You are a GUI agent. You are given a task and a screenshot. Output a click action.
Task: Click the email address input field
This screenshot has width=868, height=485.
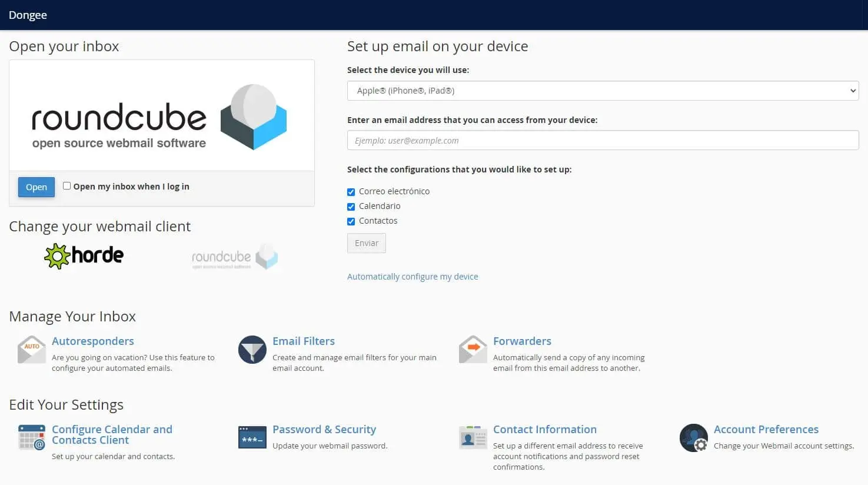[x=603, y=140]
